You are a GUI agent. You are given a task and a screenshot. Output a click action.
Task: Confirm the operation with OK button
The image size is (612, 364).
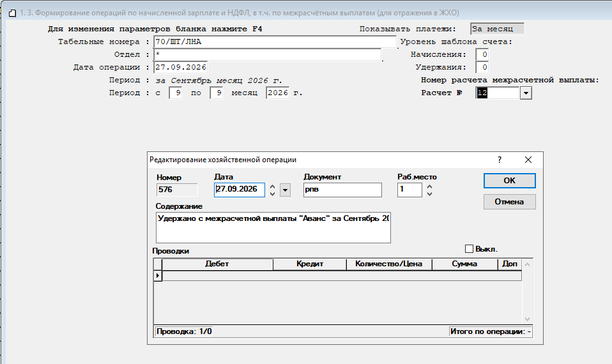pos(509,181)
